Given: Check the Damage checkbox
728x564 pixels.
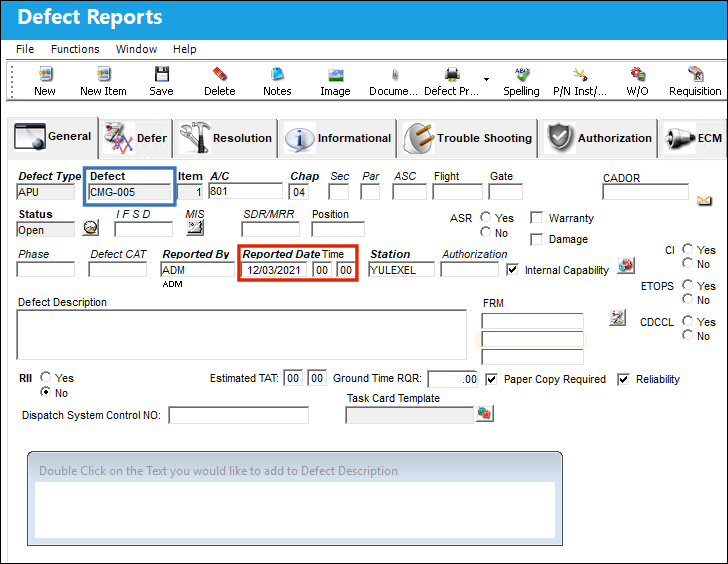Looking at the screenshot, I should (x=536, y=239).
